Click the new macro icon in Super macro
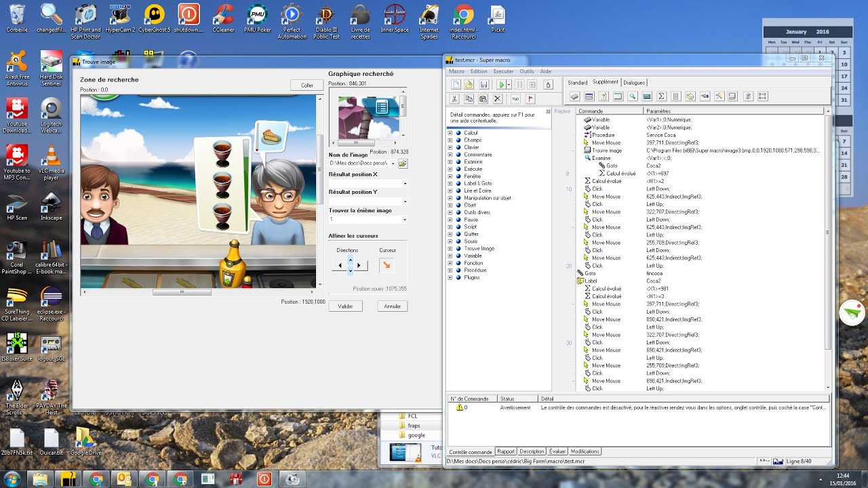868x488 pixels. pos(454,85)
